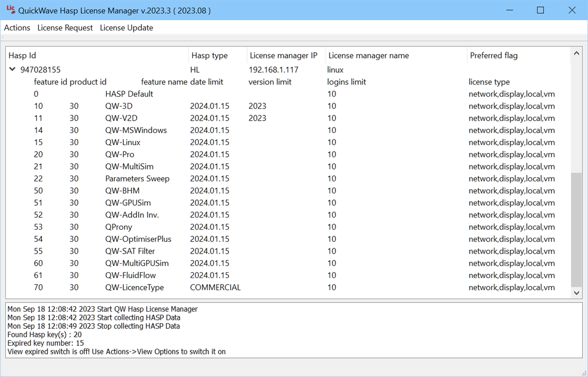588x377 pixels.
Task: Click the 'license type' sub-header label
Action: click(489, 82)
